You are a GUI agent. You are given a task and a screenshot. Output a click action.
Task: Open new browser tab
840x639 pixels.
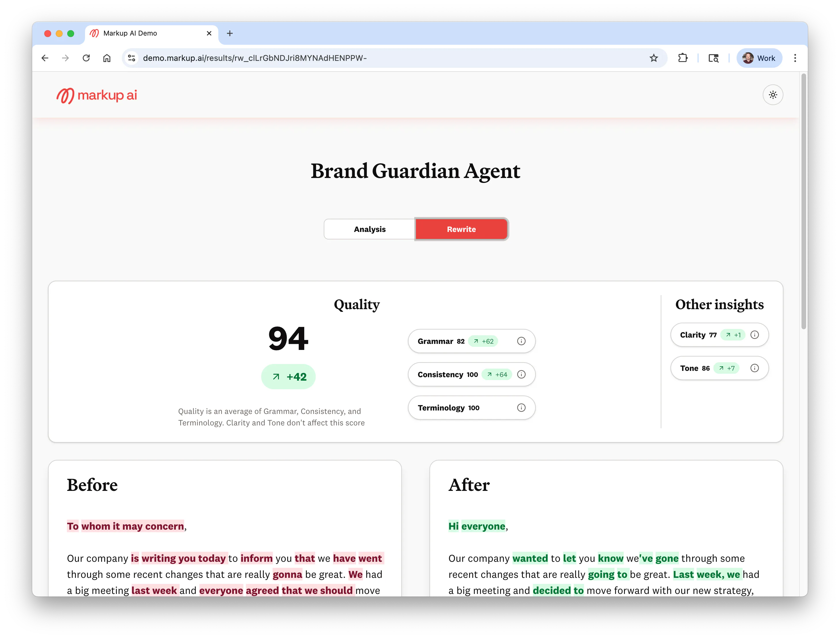tap(230, 34)
